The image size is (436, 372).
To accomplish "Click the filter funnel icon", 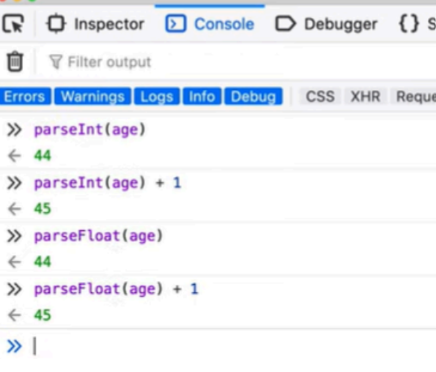I will (56, 62).
